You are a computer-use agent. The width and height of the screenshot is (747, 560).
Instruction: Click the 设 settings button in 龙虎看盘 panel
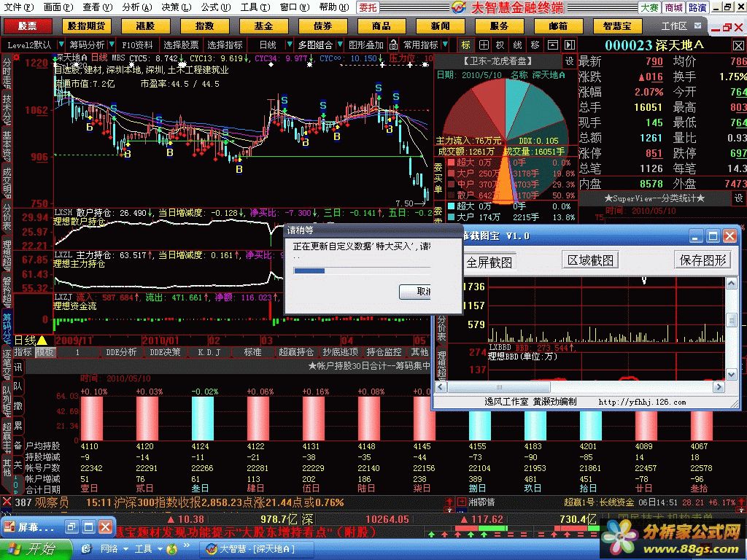(x=570, y=61)
